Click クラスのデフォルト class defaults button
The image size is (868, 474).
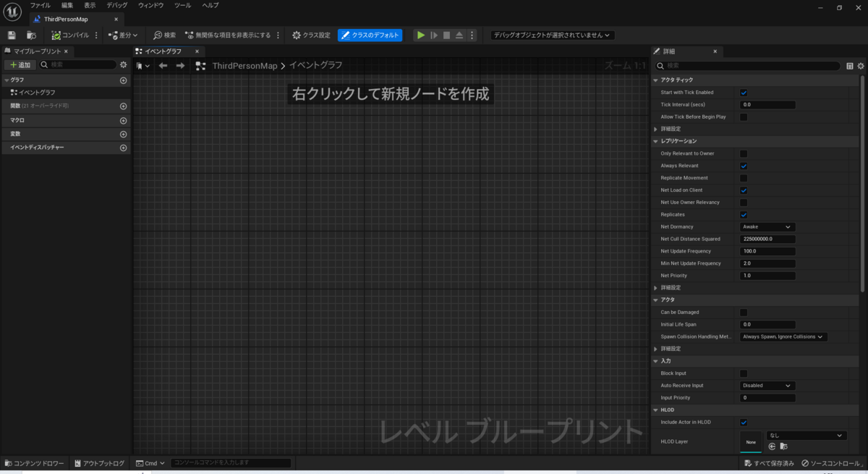(x=370, y=35)
